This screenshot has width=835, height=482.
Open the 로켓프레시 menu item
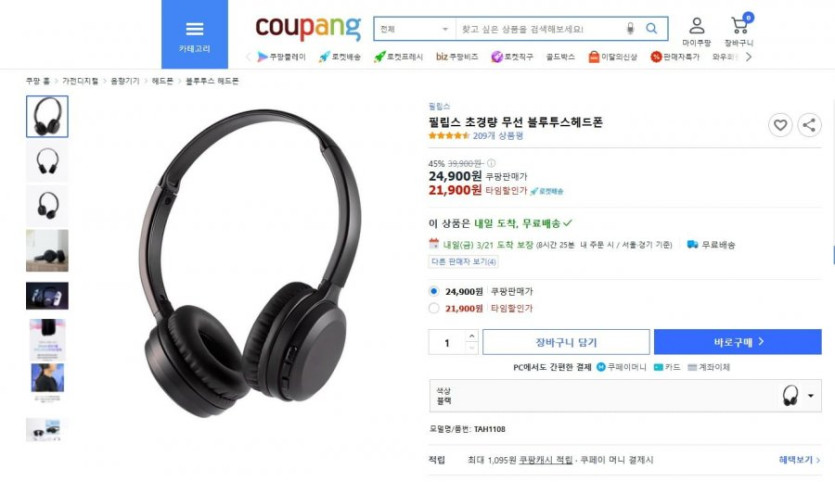pyautogui.click(x=398, y=56)
